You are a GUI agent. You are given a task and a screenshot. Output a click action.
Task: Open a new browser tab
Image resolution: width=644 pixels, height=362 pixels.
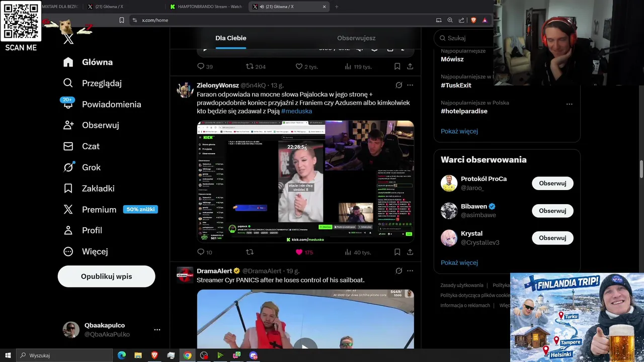tap(337, 7)
